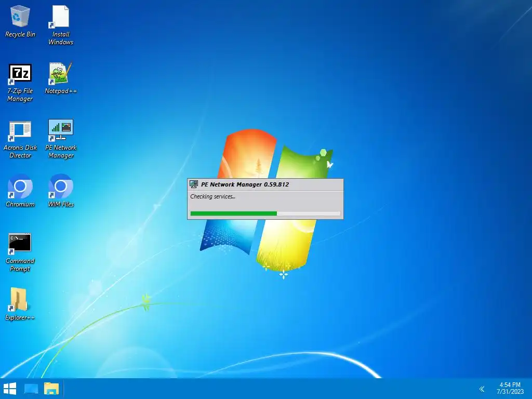This screenshot has width=532, height=399.
Task: Click the blue desktop taskbar icon
Action: tap(31, 389)
